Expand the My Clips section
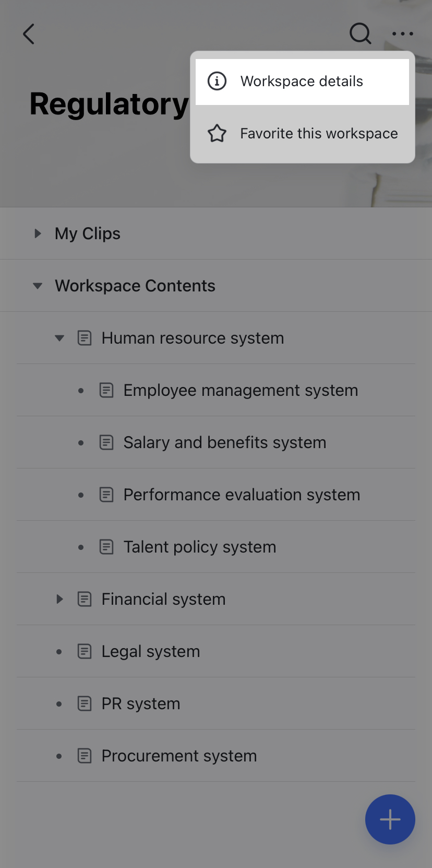The height and width of the screenshot is (868, 432). click(38, 233)
